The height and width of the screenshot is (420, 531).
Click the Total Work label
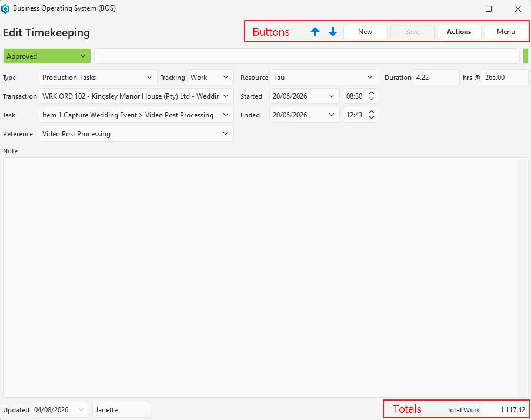coord(463,410)
